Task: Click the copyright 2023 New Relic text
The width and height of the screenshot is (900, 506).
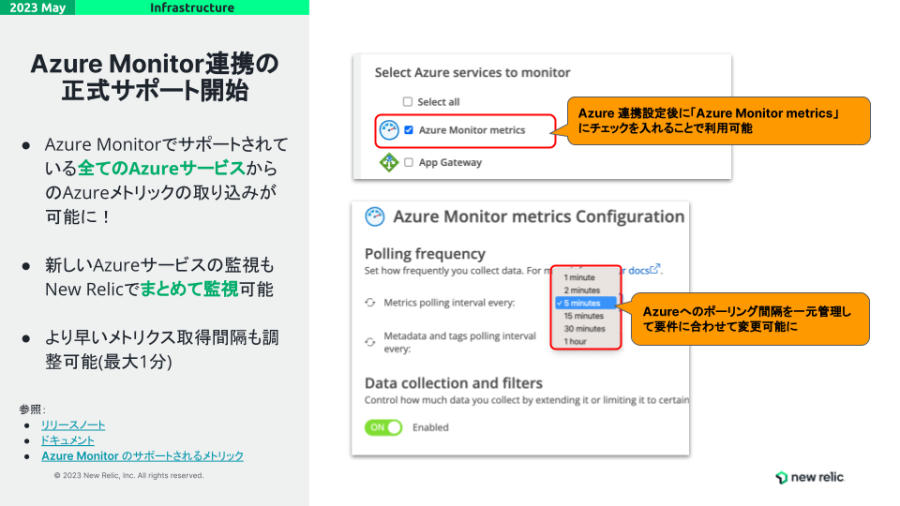Action: (x=129, y=476)
